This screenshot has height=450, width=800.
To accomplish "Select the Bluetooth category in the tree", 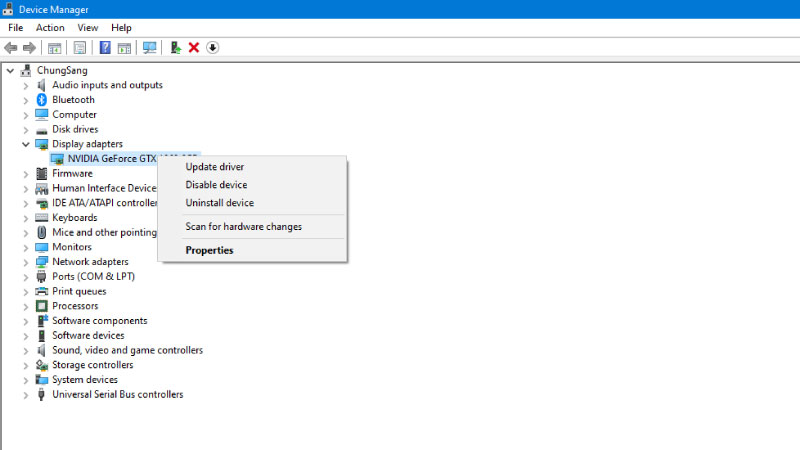I will click(73, 100).
